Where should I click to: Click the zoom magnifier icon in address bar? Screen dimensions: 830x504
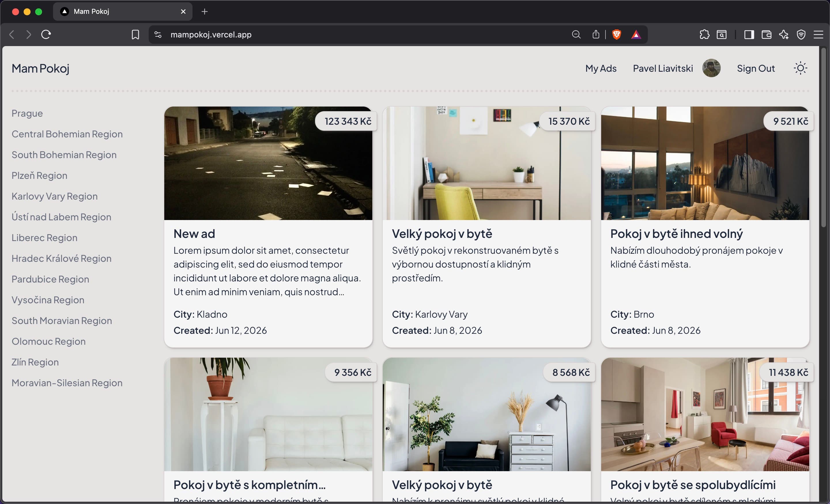click(x=576, y=34)
